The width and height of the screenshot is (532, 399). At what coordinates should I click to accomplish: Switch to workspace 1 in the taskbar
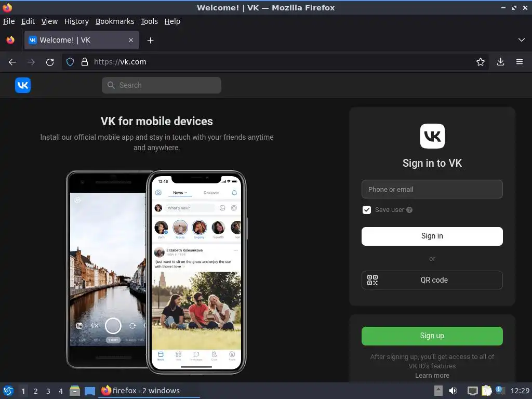tap(23, 391)
